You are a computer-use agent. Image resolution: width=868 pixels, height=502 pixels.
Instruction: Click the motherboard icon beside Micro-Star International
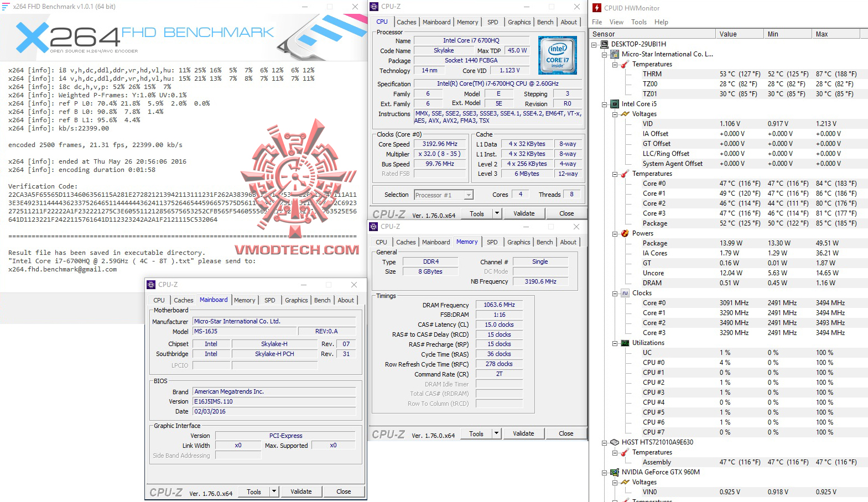(614, 54)
